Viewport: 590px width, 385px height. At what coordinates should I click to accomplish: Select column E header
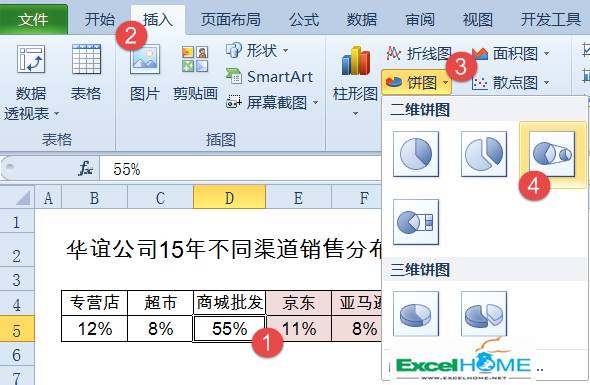298,198
